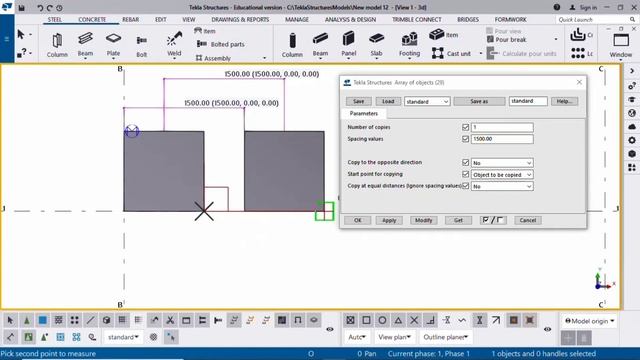Select the Footing tool
640x360 pixels.
(x=409, y=44)
